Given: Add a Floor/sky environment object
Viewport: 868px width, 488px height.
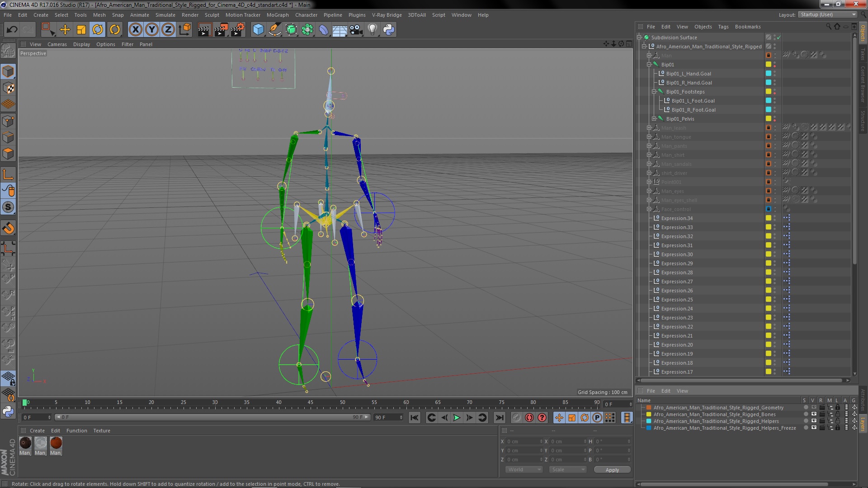Looking at the screenshot, I should [x=340, y=30].
